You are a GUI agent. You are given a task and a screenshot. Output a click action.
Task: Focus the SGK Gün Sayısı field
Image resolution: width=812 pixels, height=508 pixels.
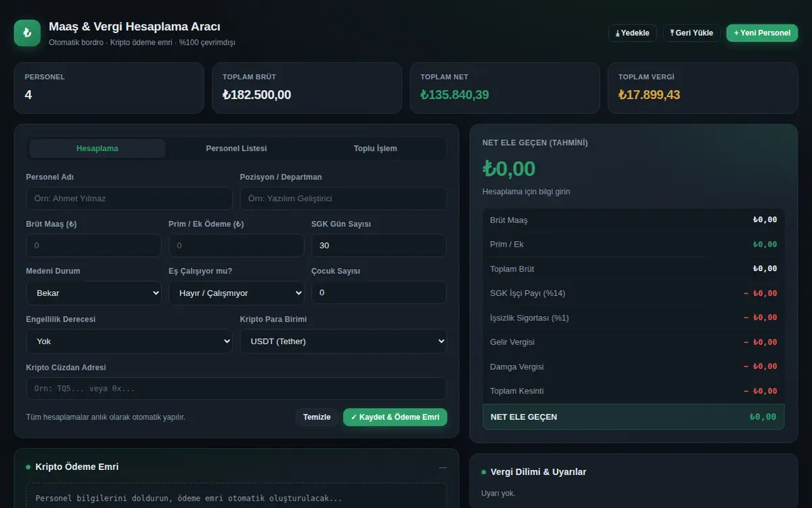379,245
